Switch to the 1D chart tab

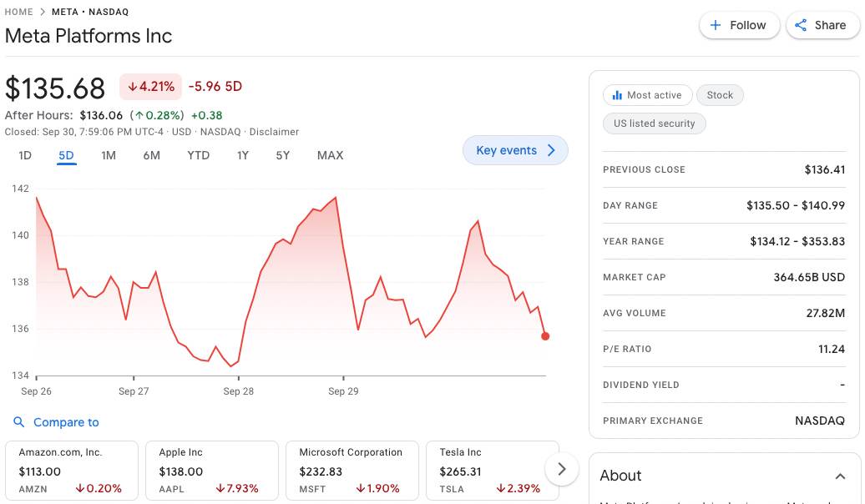click(24, 155)
